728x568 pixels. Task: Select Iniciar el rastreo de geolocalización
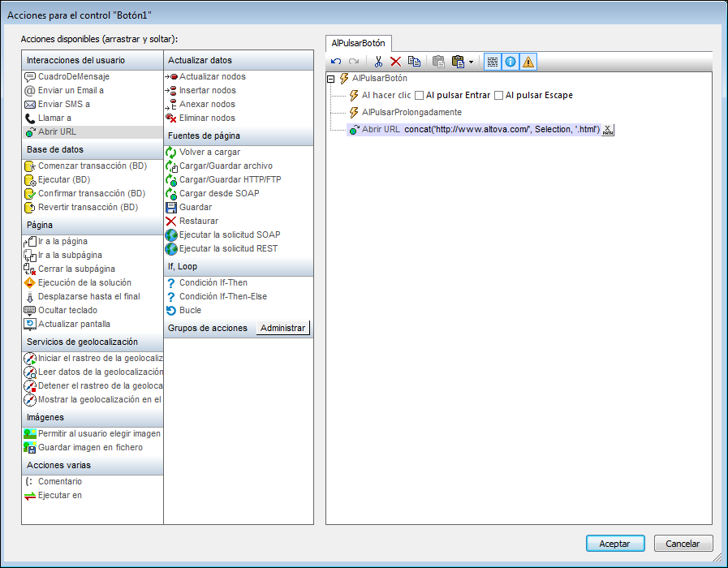pos(93,359)
